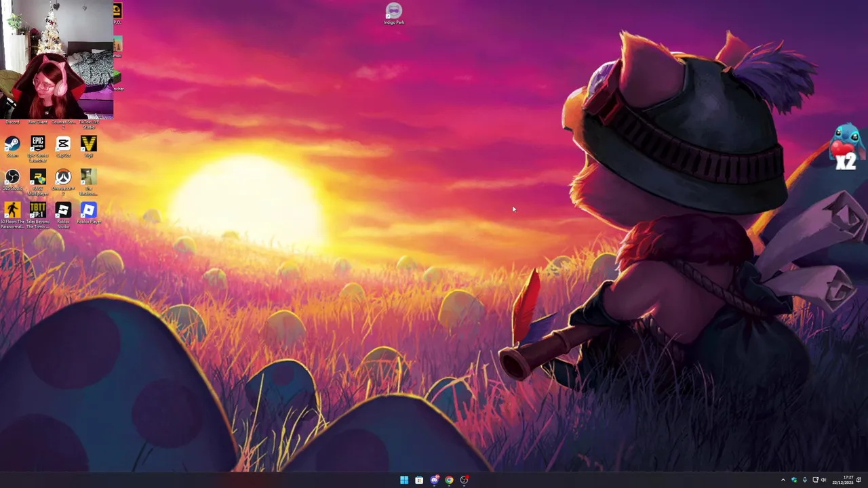The height and width of the screenshot is (488, 868).
Task: Open the CapCut desktop icon
Action: tap(63, 146)
